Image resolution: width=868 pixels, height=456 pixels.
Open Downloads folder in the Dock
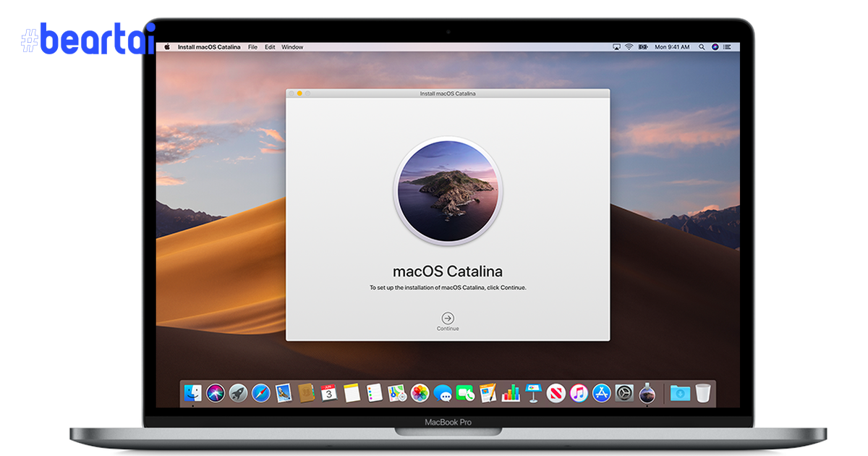pyautogui.click(x=680, y=393)
